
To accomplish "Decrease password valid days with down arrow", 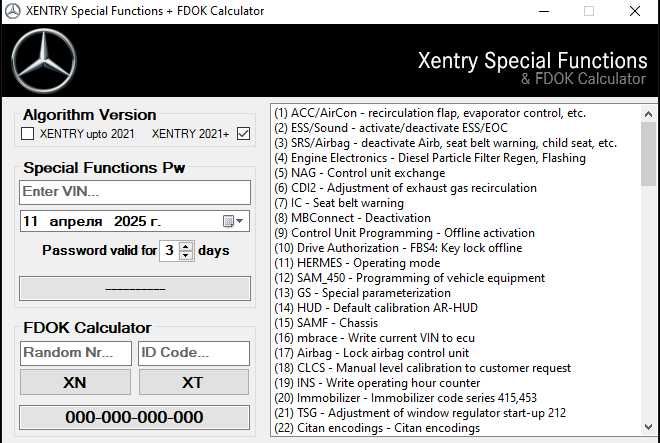I will tap(186, 255).
